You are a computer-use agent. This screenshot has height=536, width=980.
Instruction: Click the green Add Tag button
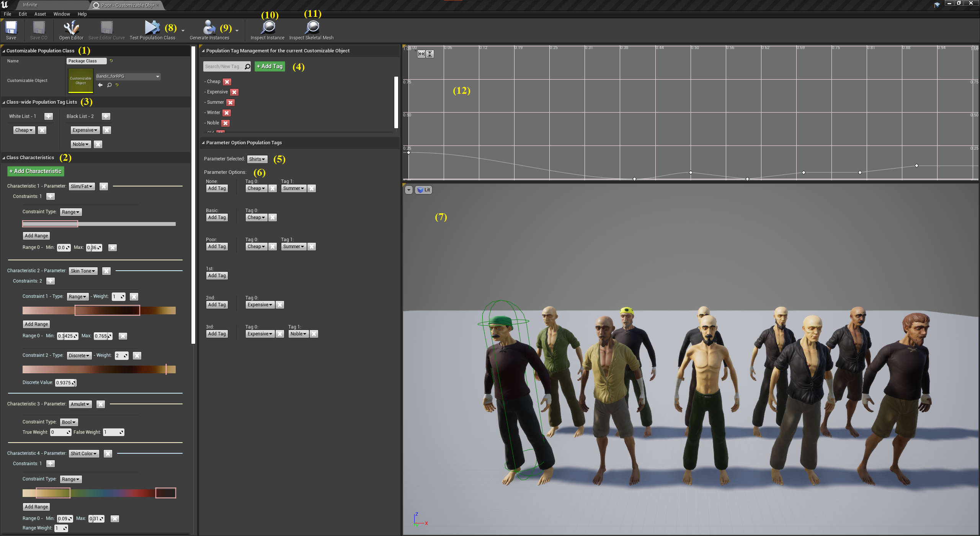(x=270, y=66)
